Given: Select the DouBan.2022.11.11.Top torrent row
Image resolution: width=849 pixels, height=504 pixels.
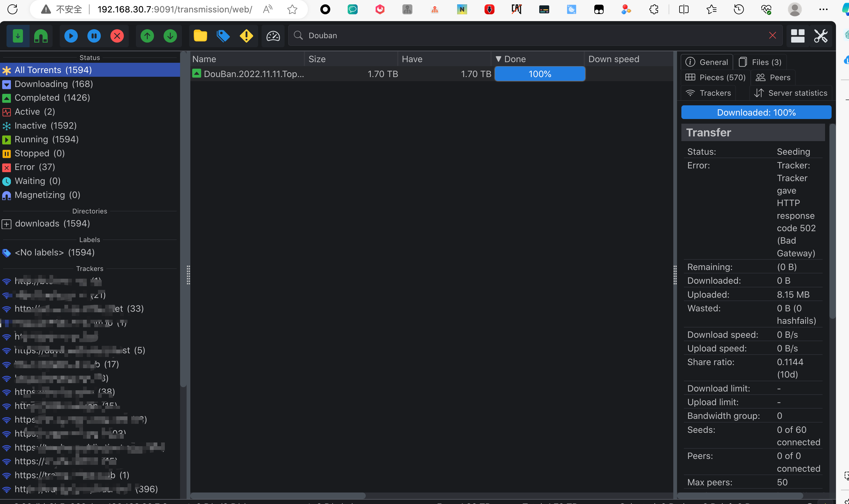Looking at the screenshot, I should point(431,74).
